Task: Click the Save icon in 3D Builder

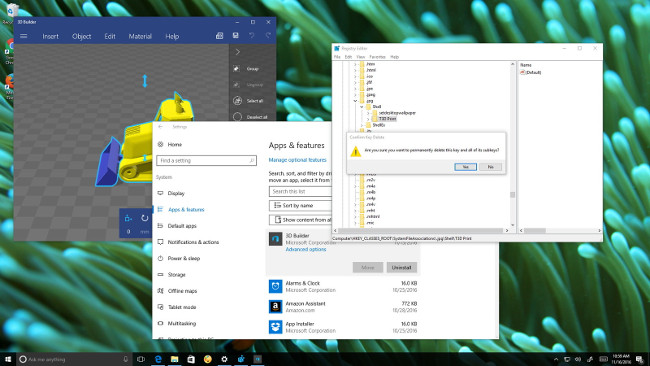Action: [x=235, y=36]
